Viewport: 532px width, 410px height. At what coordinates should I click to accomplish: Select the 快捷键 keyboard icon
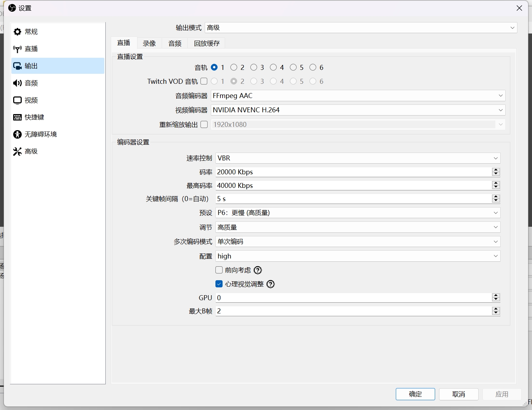(17, 117)
